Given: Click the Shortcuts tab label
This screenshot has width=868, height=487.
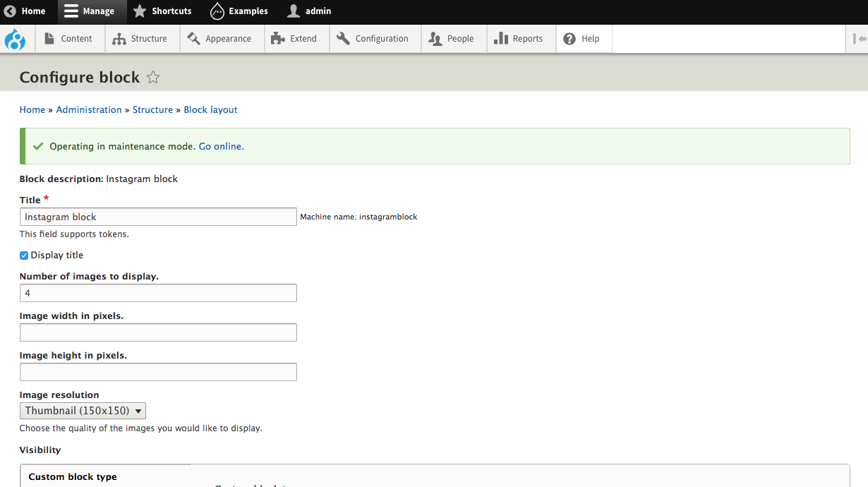Looking at the screenshot, I should [171, 11].
